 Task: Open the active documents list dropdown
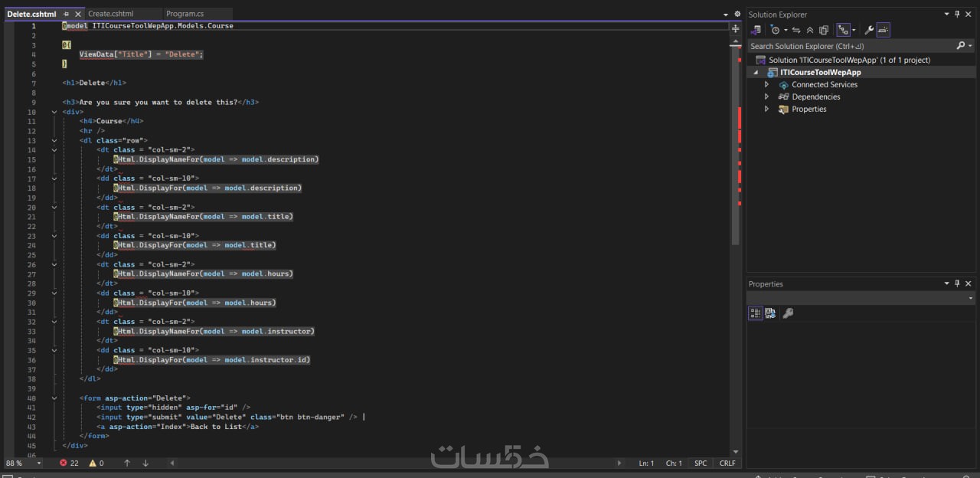(x=726, y=15)
